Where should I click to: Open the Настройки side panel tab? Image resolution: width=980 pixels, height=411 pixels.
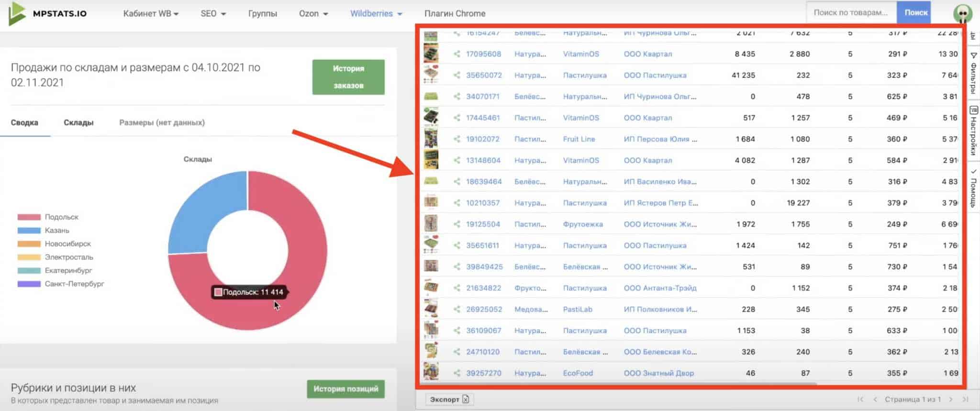coord(973,131)
